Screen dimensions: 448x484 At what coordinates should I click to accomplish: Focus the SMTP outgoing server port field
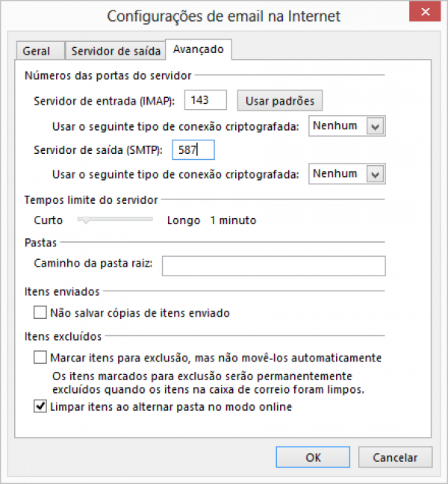pyautogui.click(x=193, y=150)
